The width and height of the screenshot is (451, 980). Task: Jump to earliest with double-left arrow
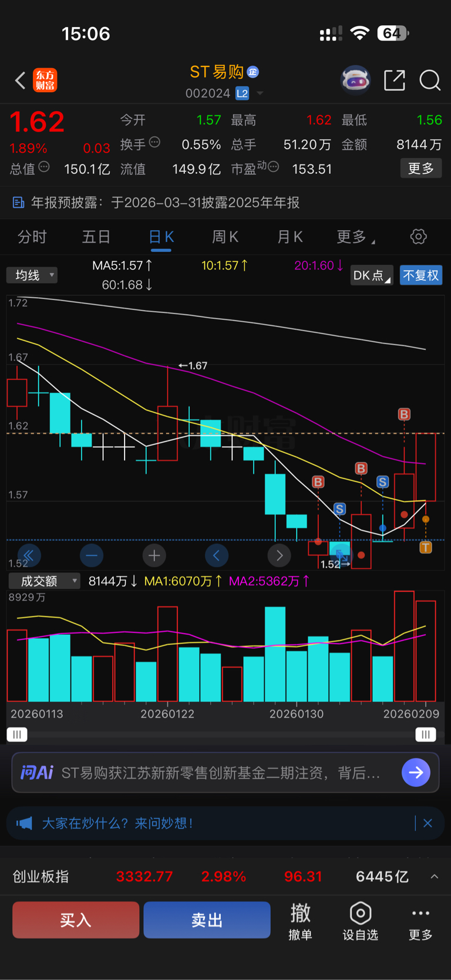point(29,555)
